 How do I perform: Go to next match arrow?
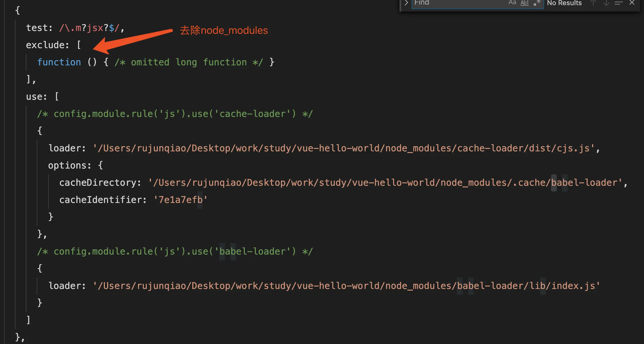tap(606, 3)
